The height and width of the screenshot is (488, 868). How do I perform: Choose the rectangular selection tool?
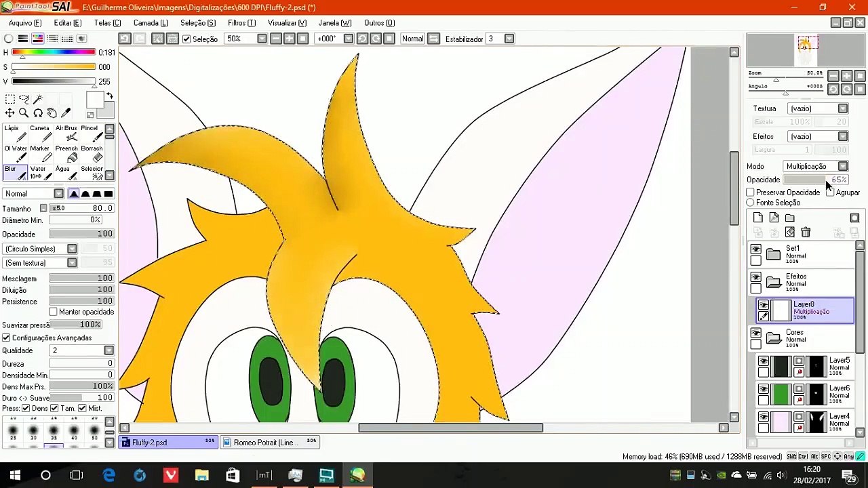pos(9,100)
